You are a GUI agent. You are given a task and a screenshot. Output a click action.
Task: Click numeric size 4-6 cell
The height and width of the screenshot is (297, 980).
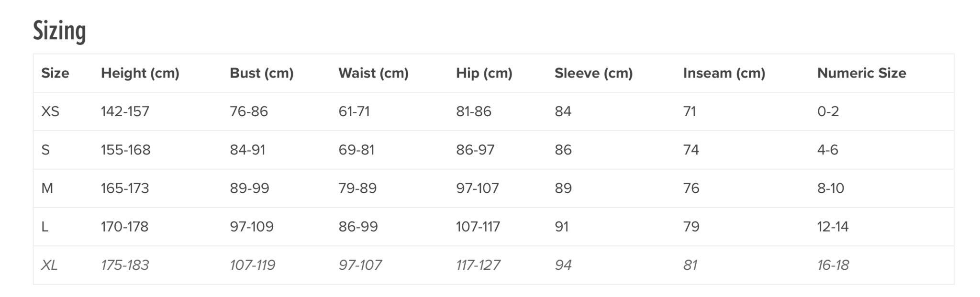tap(828, 150)
